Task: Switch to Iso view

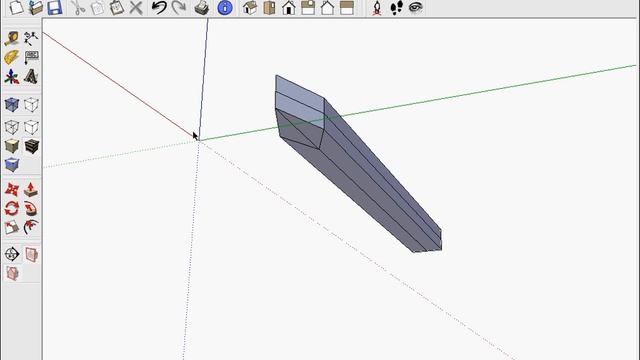Action: (x=250, y=7)
